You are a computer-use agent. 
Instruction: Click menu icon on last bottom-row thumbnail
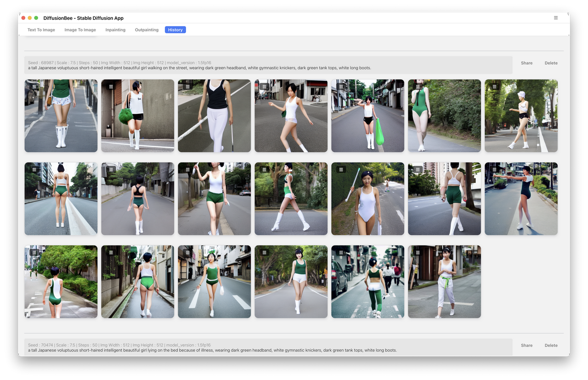point(418,252)
